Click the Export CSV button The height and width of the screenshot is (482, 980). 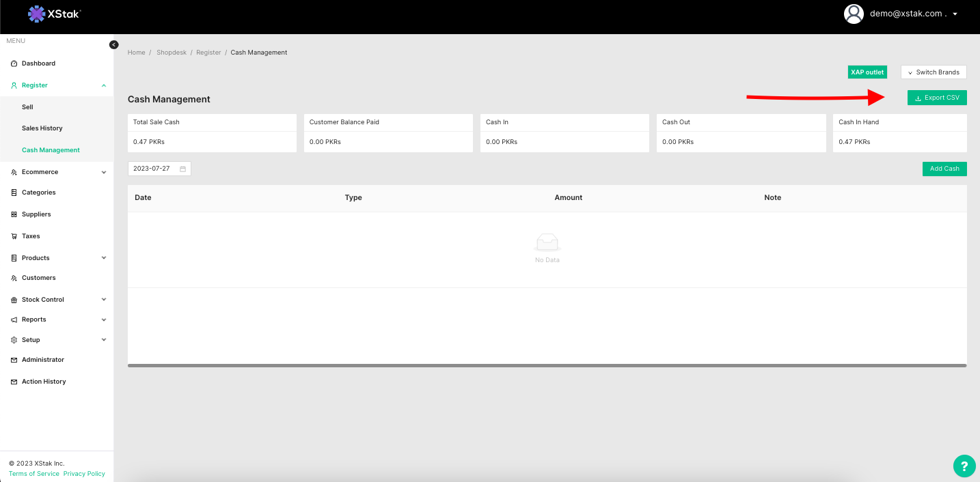coord(937,98)
